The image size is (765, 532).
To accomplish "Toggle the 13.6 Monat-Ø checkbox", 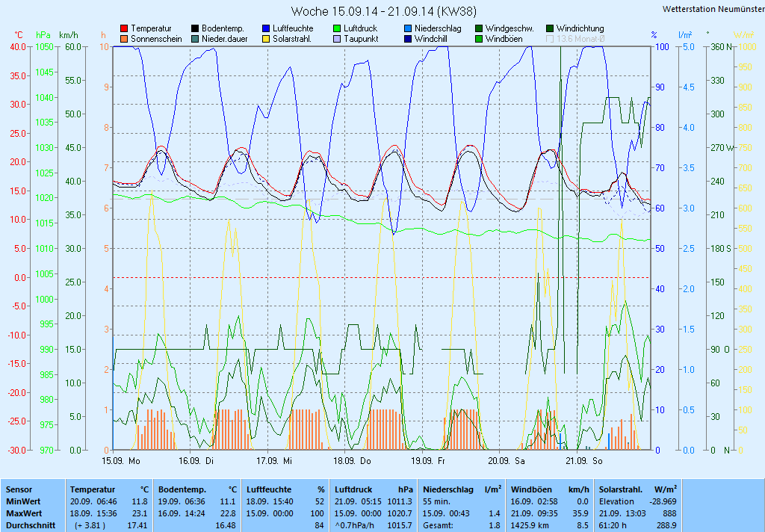I will pos(550,39).
